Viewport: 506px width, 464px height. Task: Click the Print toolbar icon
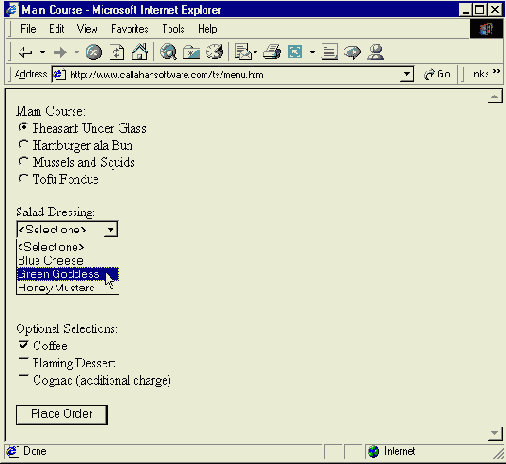pyautogui.click(x=272, y=52)
